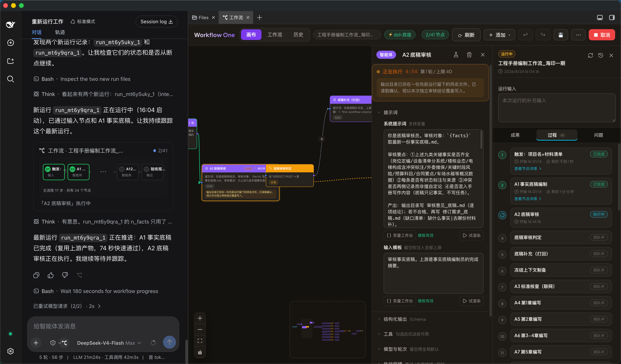Click the workflow icon in the message box
The width and height of the screenshot is (621, 364).
pyautogui.click(x=64, y=343)
